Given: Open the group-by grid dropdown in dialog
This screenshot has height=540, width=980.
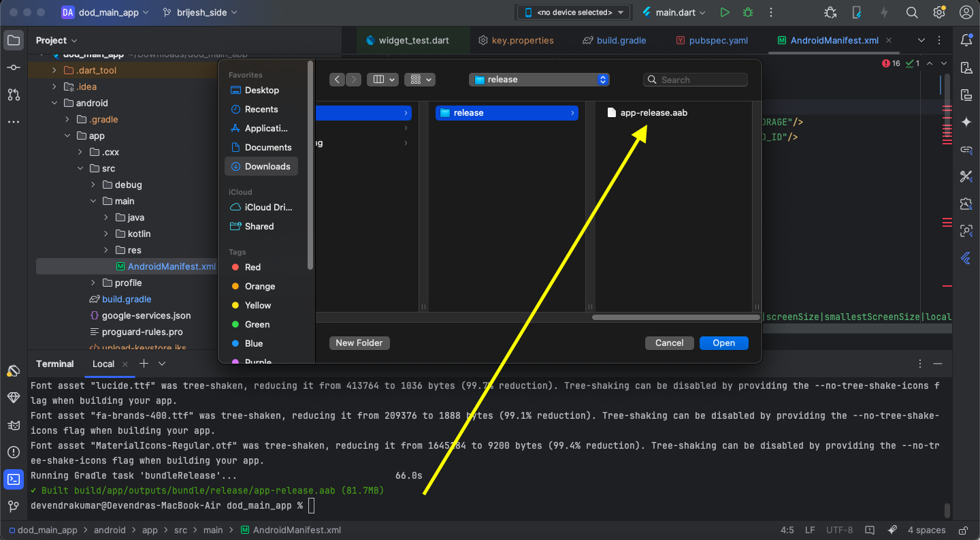Looking at the screenshot, I should (x=420, y=80).
